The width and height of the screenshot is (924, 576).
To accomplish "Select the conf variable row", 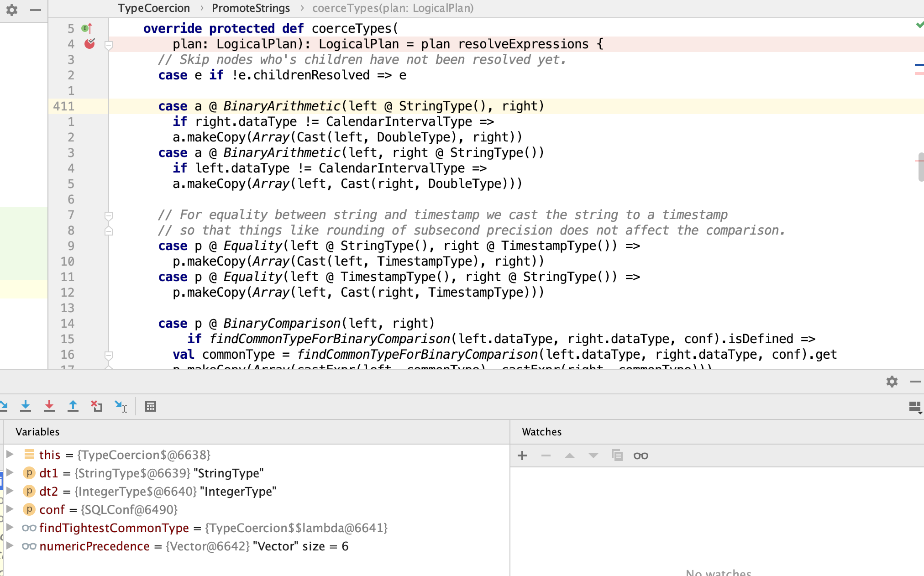I will (256, 510).
